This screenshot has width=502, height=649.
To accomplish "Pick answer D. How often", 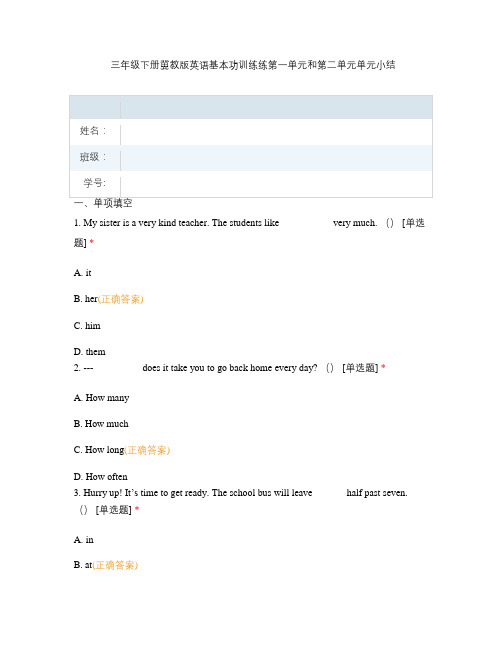I will coord(101,477).
